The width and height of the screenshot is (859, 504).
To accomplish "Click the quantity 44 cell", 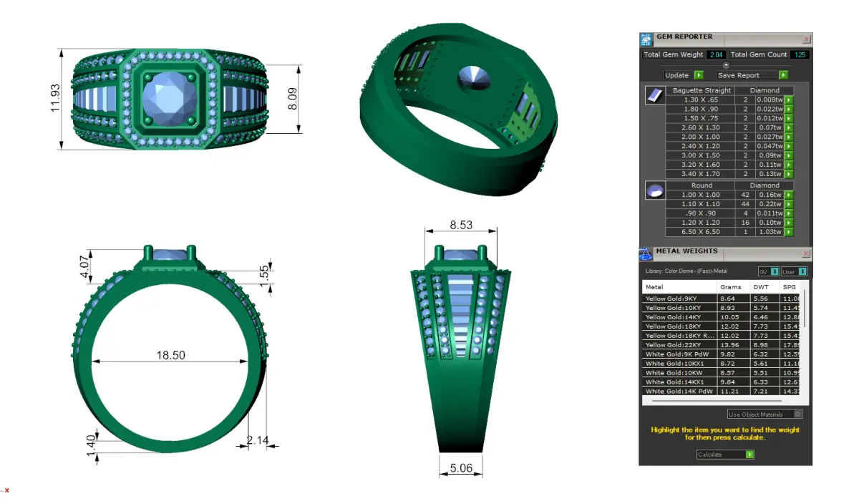I will [x=745, y=204].
